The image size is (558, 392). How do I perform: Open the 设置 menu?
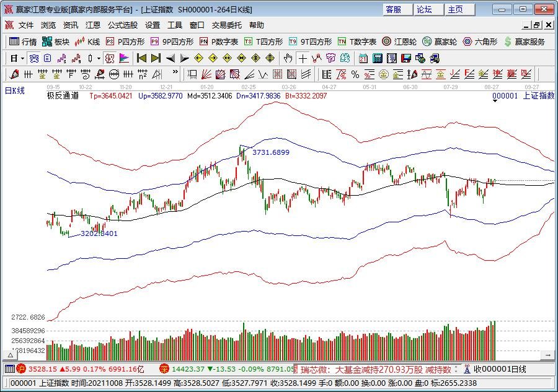(153, 25)
